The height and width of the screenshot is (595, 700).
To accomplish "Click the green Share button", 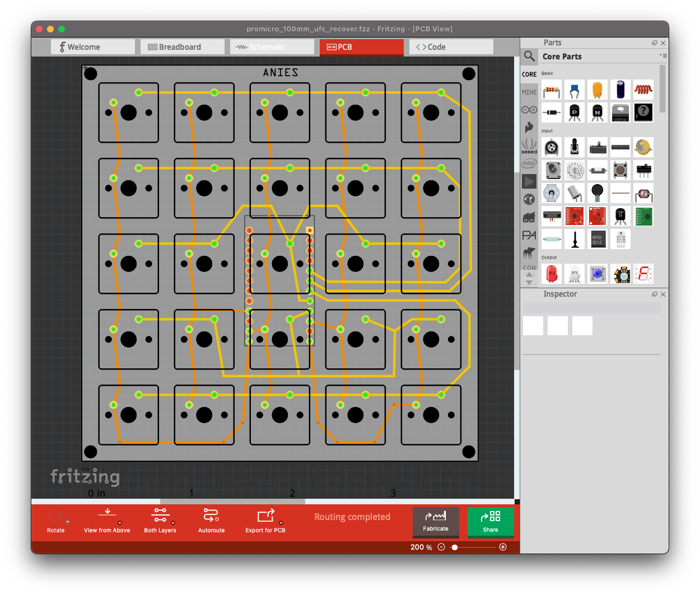I will [x=491, y=521].
